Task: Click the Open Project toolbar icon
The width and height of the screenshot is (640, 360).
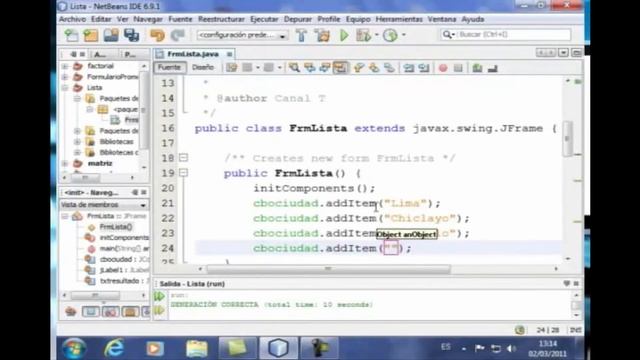Action: pyautogui.click(x=111, y=36)
